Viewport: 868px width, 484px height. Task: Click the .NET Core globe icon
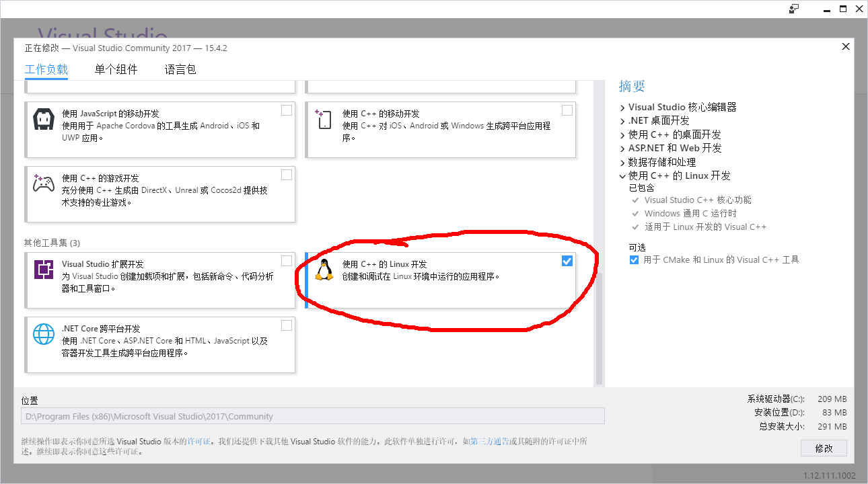coord(44,334)
